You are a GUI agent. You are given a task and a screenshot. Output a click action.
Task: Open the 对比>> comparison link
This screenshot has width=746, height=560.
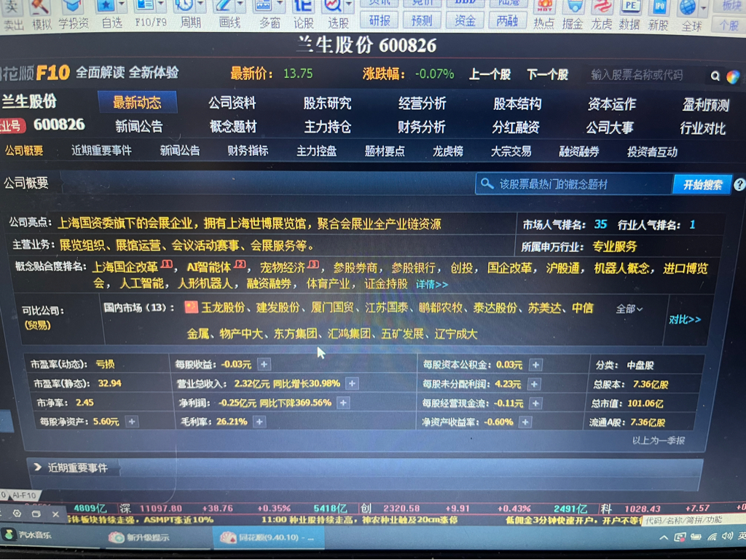point(685,320)
